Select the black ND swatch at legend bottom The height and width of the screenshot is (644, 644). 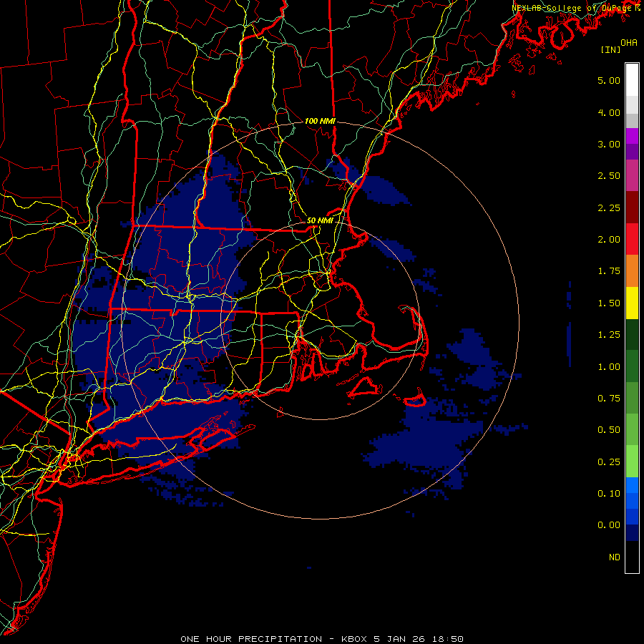click(x=632, y=557)
